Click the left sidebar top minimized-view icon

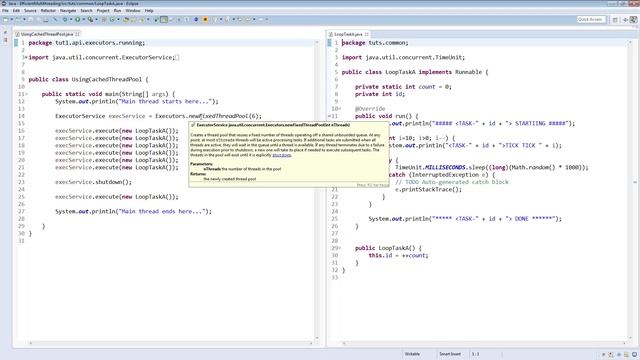coord(5,32)
